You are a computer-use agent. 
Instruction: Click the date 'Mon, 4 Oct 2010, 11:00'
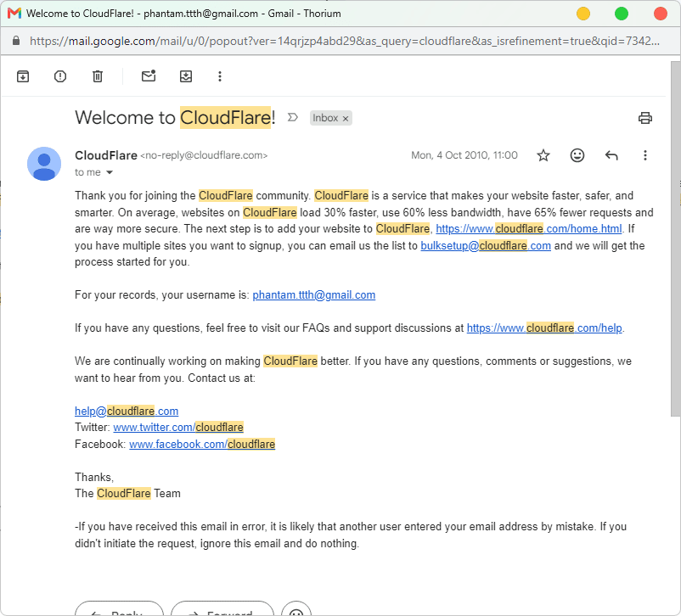tap(464, 155)
